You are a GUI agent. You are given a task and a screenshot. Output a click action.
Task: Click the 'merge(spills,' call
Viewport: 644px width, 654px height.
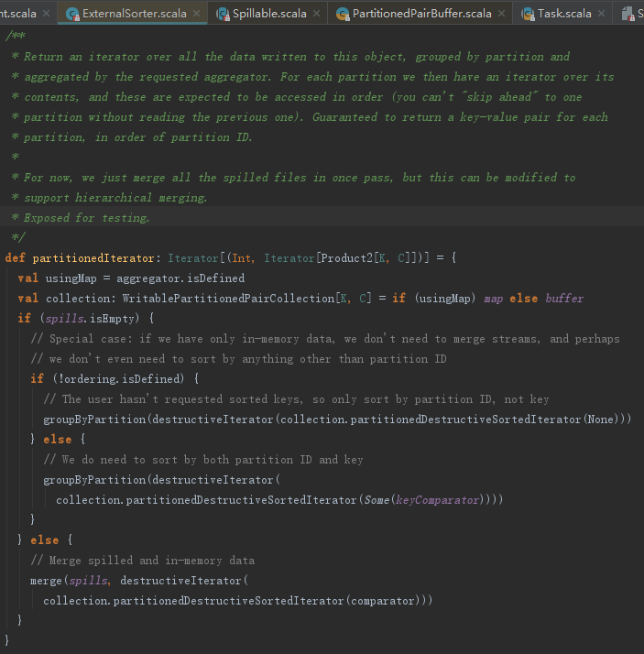coord(71,581)
